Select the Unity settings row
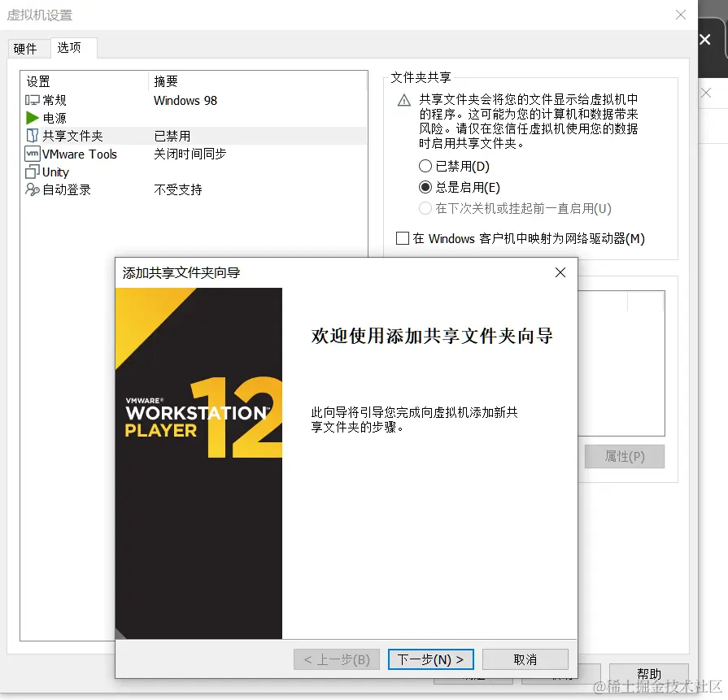The image size is (728, 700). pos(195,172)
